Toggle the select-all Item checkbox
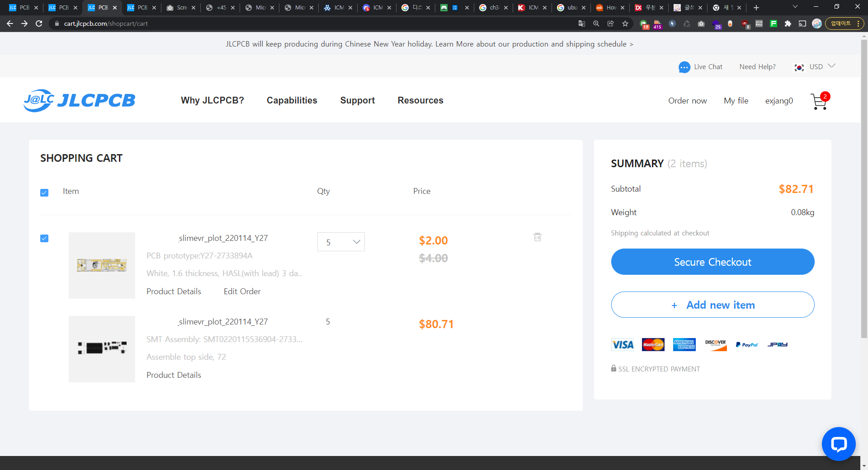The image size is (868, 470). (44, 193)
